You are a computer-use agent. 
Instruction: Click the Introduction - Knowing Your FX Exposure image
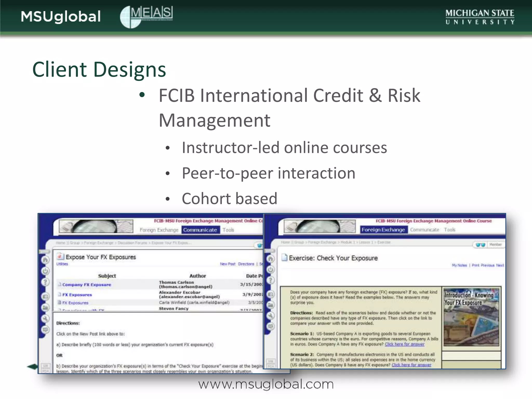tap(471, 317)
